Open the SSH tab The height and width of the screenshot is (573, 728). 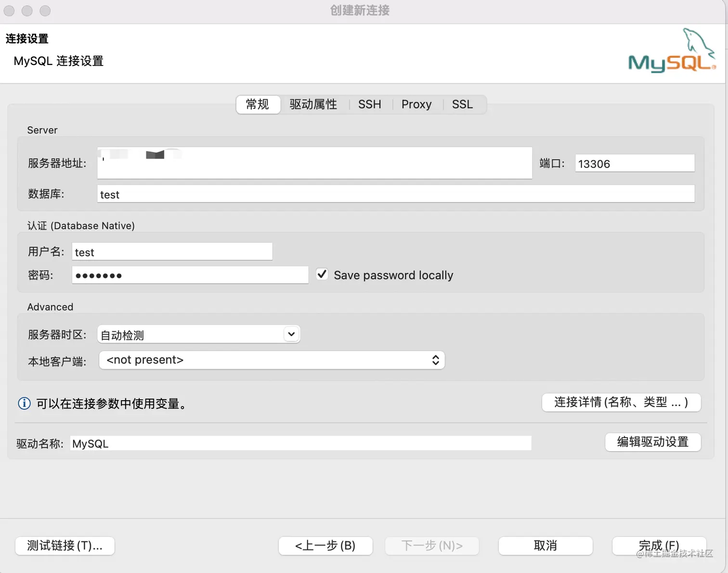click(370, 104)
